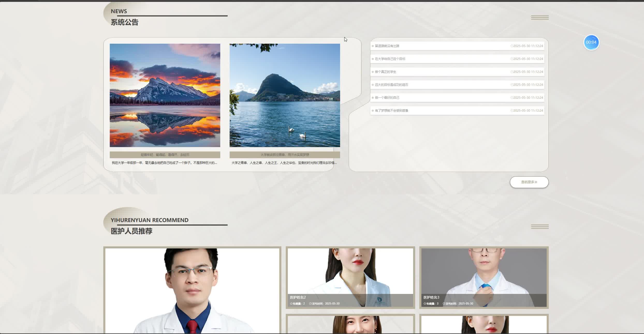The image size is (644, 334).
Task: Click the clock publish-time icon on 医护姓名3 card
Action: (x=444, y=304)
